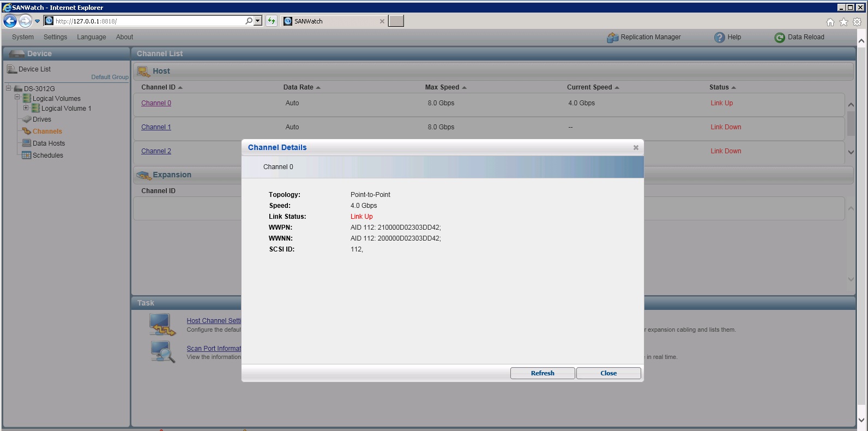Click the Drives icon in tree
The image size is (868, 431).
(27, 119)
